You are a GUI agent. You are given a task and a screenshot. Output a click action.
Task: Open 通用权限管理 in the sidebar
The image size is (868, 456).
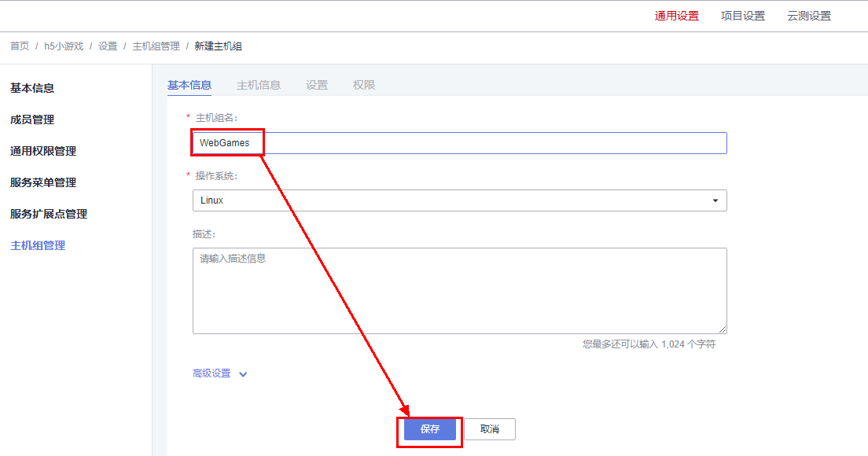pyautogui.click(x=43, y=151)
